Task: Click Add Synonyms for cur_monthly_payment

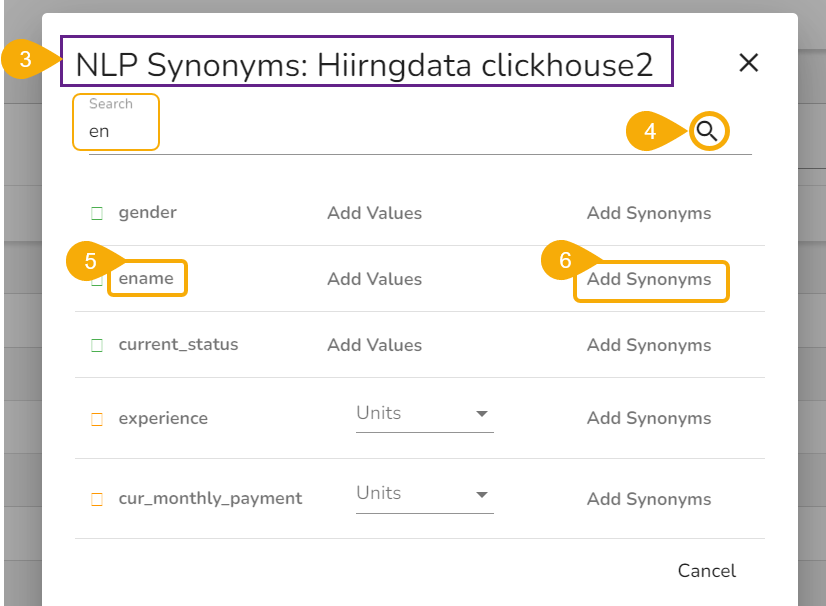Action: (x=649, y=499)
